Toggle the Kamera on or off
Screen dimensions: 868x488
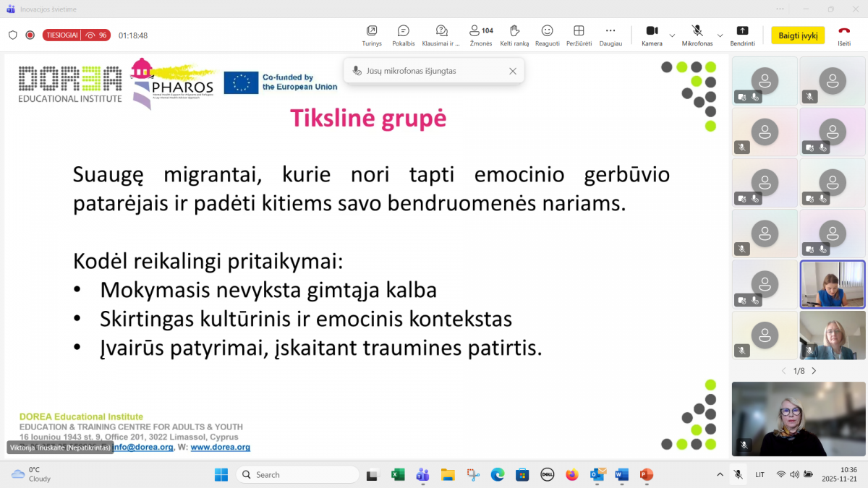(652, 35)
